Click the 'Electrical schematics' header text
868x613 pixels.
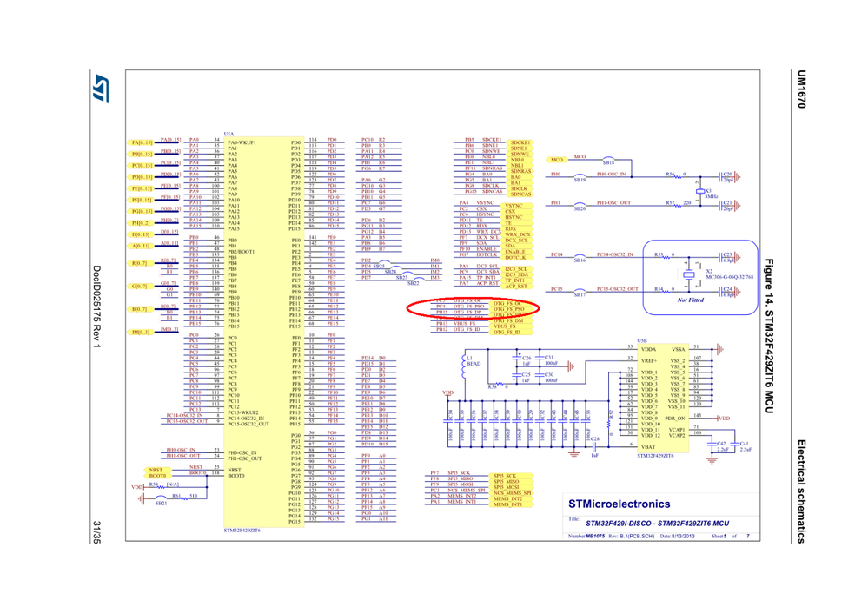click(802, 491)
